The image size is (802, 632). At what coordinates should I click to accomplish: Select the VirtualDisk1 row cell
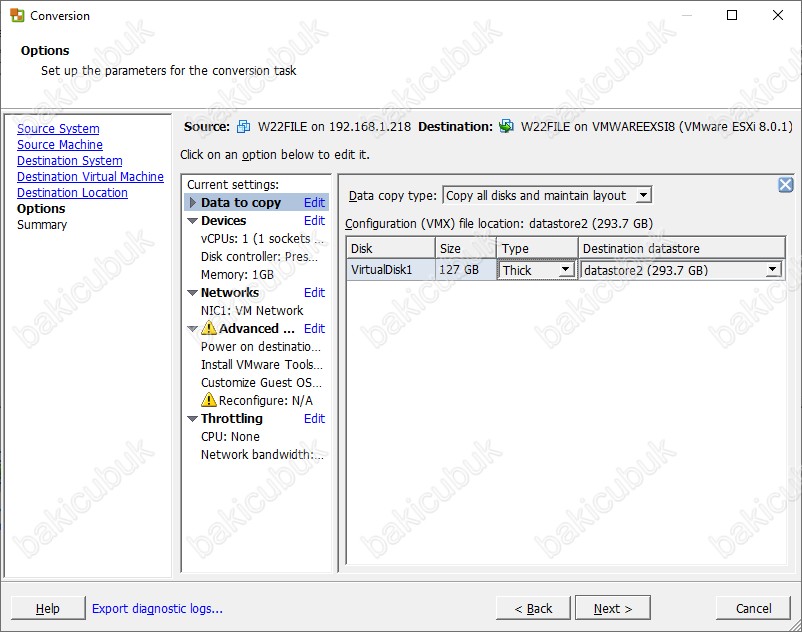(x=391, y=269)
